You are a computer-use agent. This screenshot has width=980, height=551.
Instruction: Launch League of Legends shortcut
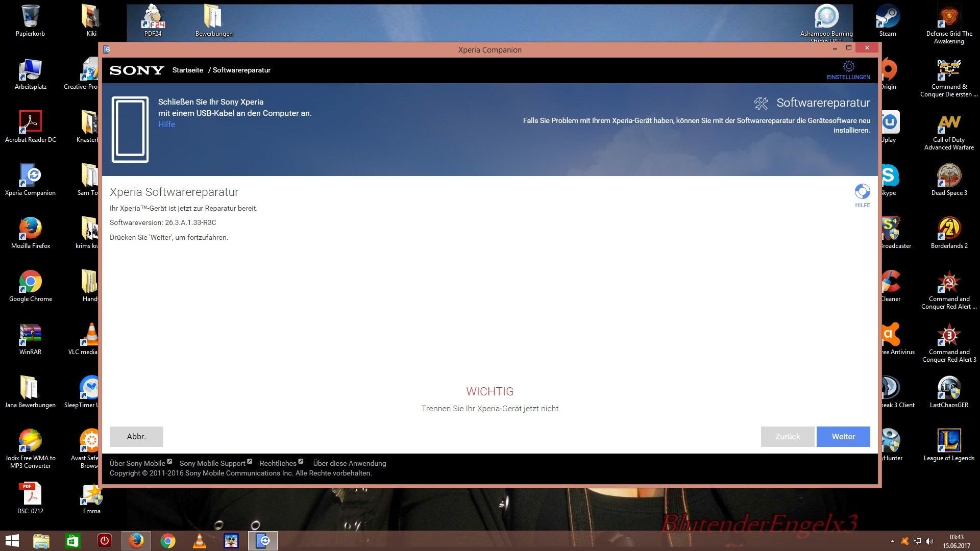click(949, 445)
